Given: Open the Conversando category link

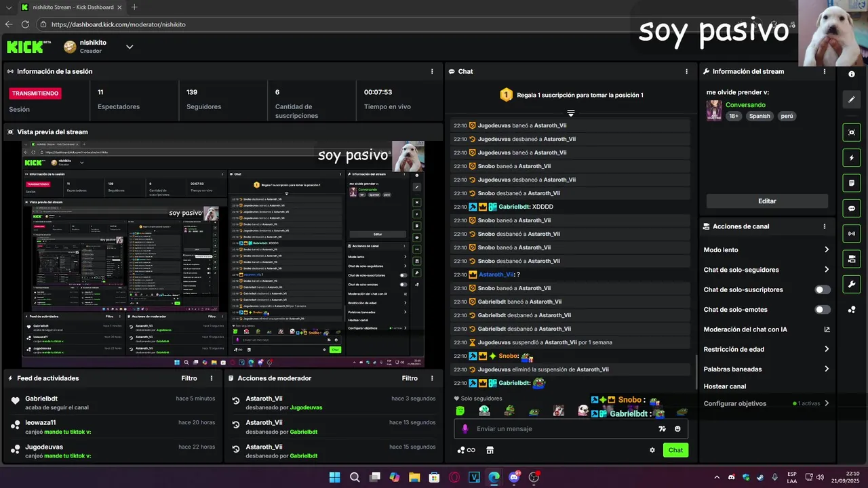Looking at the screenshot, I should pyautogui.click(x=745, y=105).
